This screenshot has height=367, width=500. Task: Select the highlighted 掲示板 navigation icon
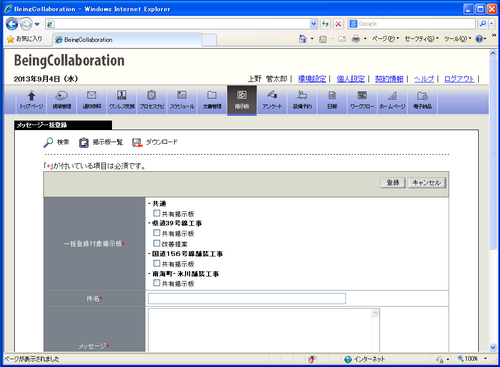[242, 100]
